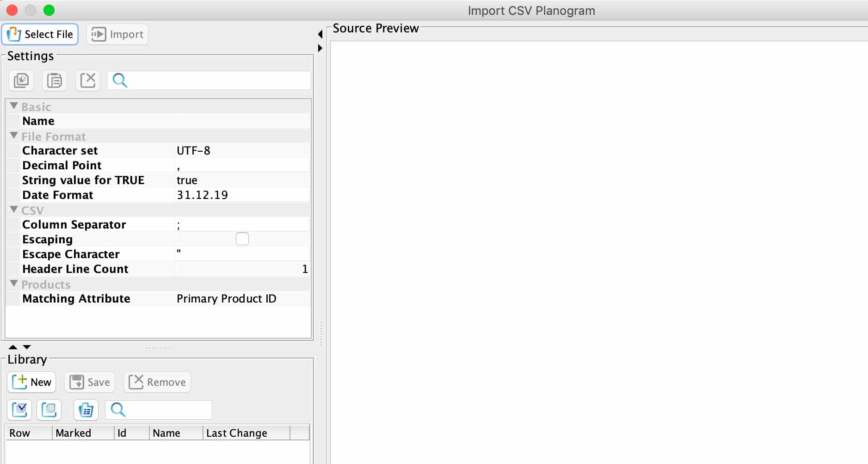Create a new library entry with New
This screenshot has height=464, width=868.
pos(31,382)
